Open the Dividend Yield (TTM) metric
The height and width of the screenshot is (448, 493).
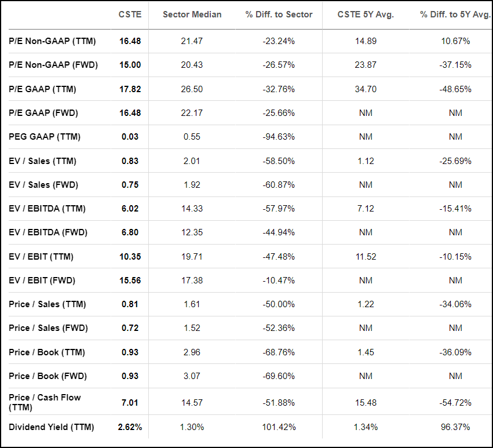coord(51,427)
